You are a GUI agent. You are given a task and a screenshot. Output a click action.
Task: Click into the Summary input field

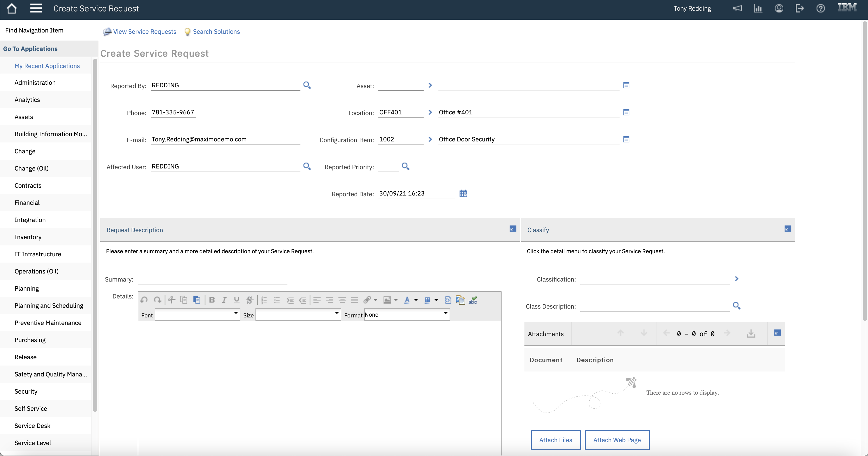(x=212, y=279)
